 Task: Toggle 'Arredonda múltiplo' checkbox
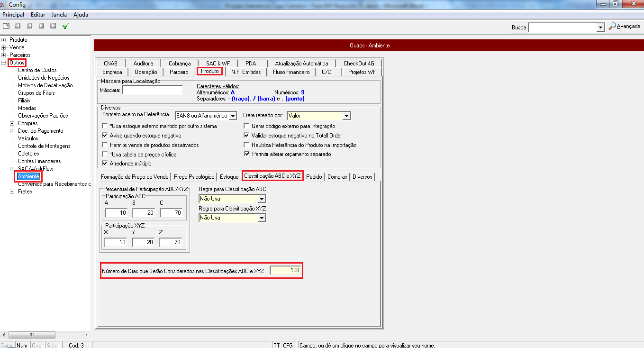click(105, 164)
